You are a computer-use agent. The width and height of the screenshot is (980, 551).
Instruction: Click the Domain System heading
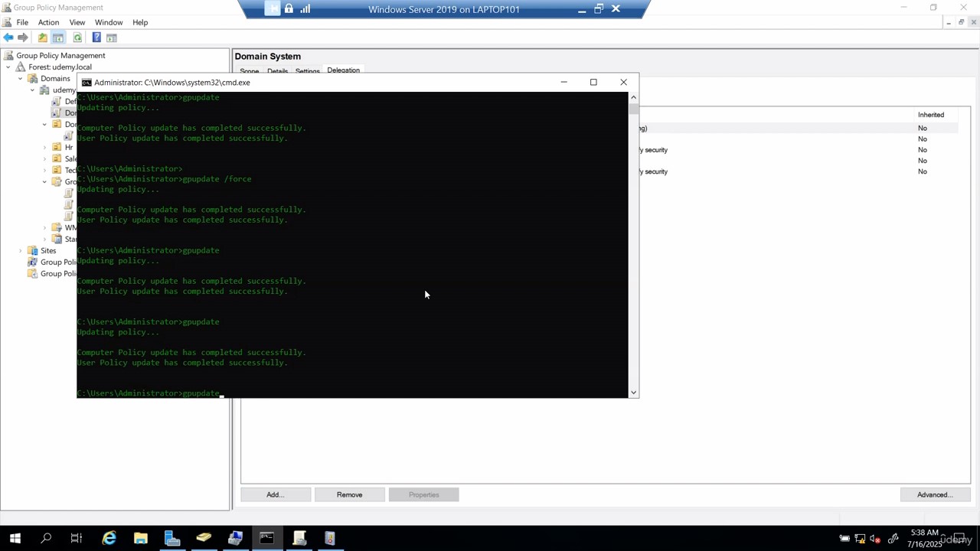pyautogui.click(x=268, y=56)
